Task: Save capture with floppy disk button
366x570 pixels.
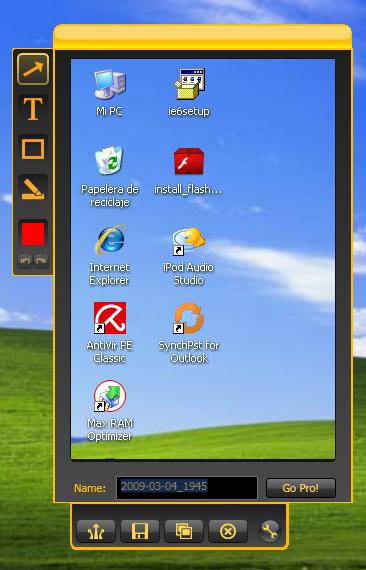Action: click(140, 531)
